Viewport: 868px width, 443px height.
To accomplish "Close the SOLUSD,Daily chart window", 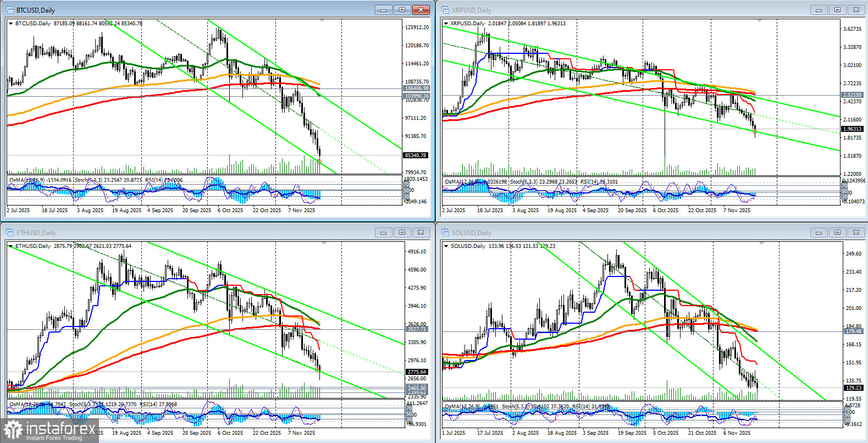I will pos(856,232).
